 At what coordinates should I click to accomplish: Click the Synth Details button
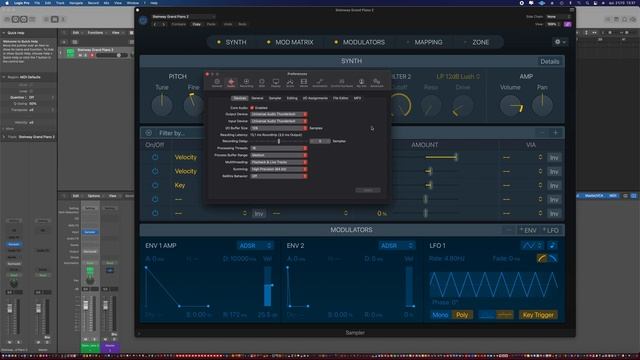550,61
